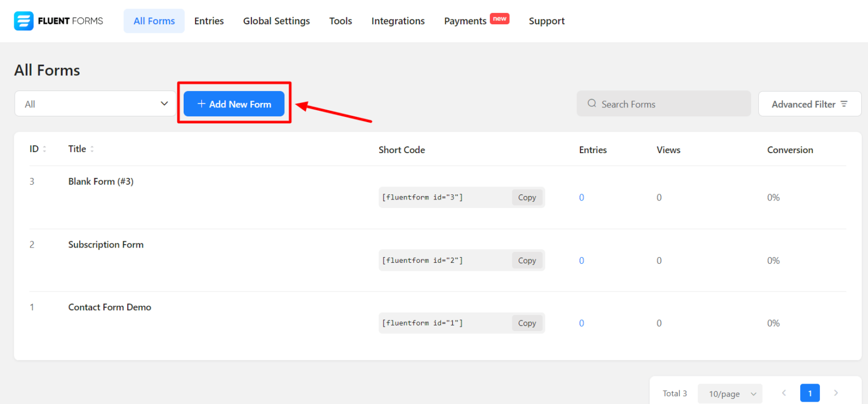Copy the shortcode for Subscription Form
Viewport: 868px width, 404px height.
coord(526,260)
